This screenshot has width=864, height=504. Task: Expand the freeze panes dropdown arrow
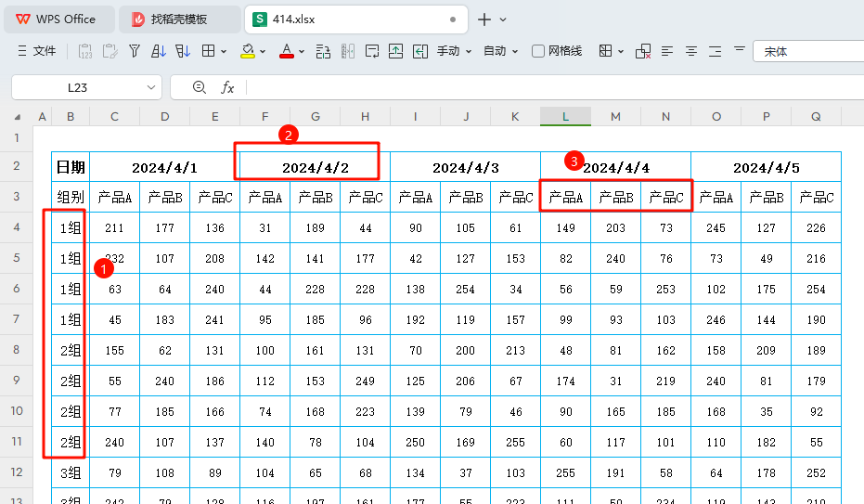pos(621,51)
